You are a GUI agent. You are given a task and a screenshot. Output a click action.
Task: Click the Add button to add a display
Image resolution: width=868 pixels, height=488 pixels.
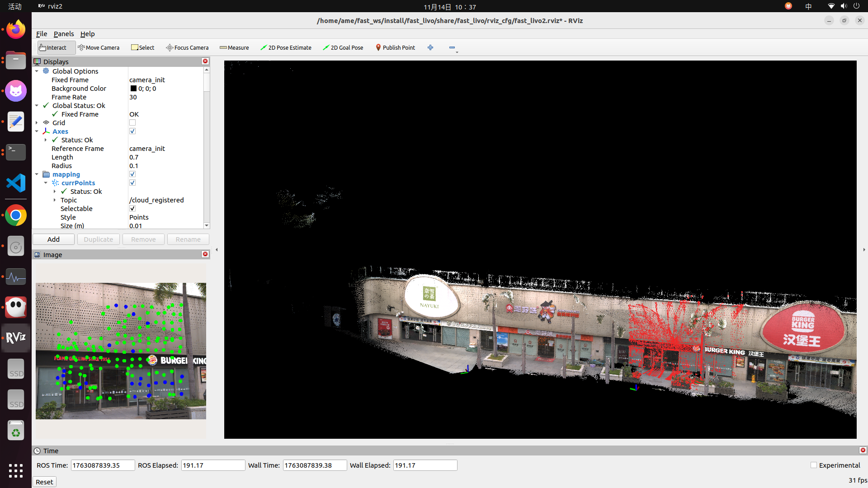53,239
